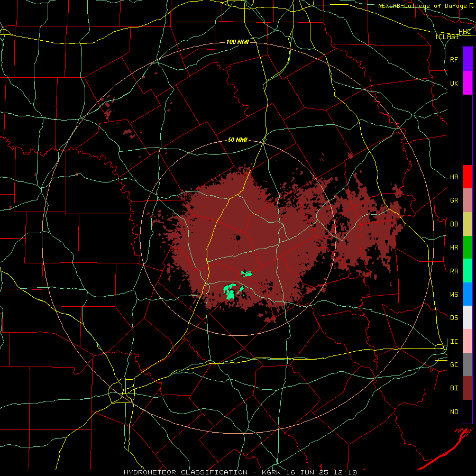Click the GR legend label
Viewport: 476px width, 476px height.
pos(454,200)
